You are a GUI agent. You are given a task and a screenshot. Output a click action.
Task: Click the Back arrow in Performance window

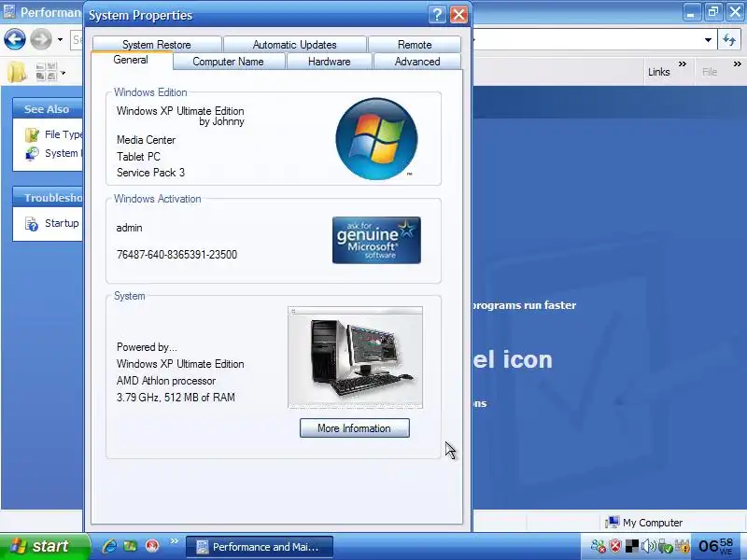(x=15, y=39)
